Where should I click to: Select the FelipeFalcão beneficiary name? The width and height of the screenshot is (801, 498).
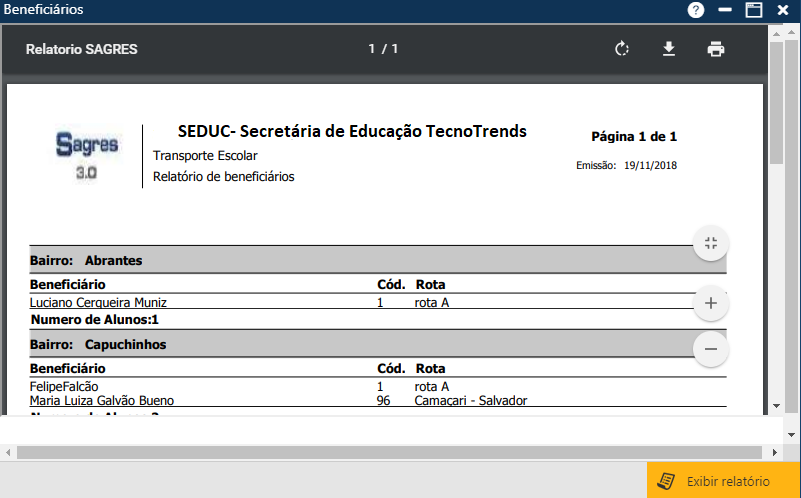pyautogui.click(x=64, y=387)
